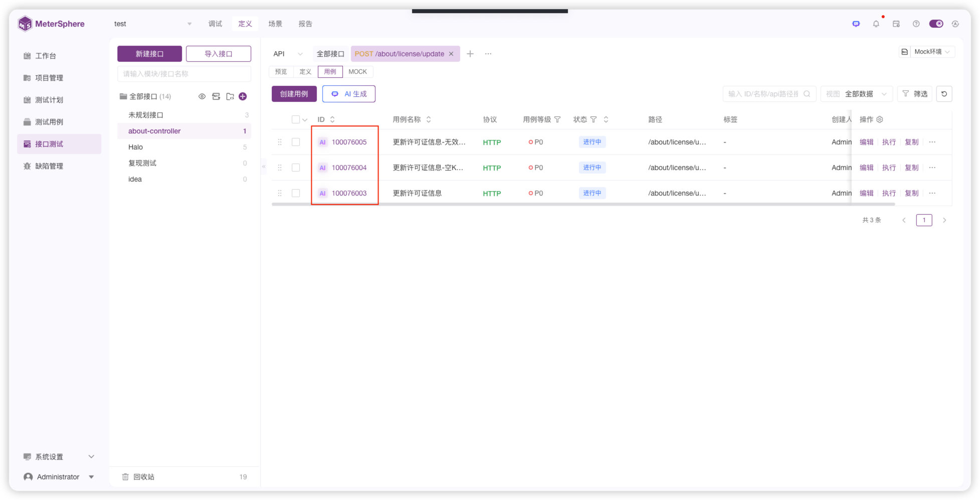Open more actions for case 100076005

click(932, 142)
